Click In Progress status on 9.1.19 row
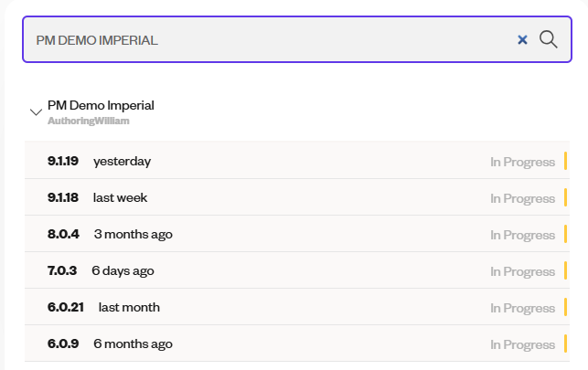This screenshot has height=370, width=588. click(522, 162)
